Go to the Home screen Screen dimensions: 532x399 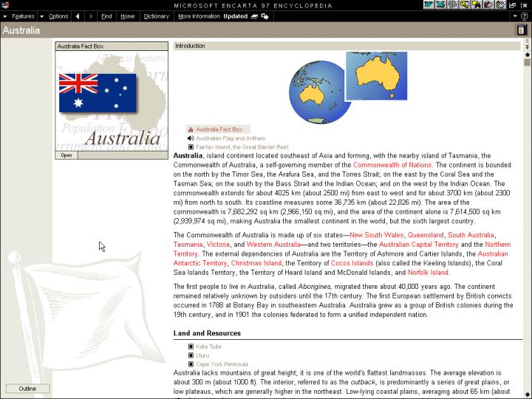tap(128, 16)
